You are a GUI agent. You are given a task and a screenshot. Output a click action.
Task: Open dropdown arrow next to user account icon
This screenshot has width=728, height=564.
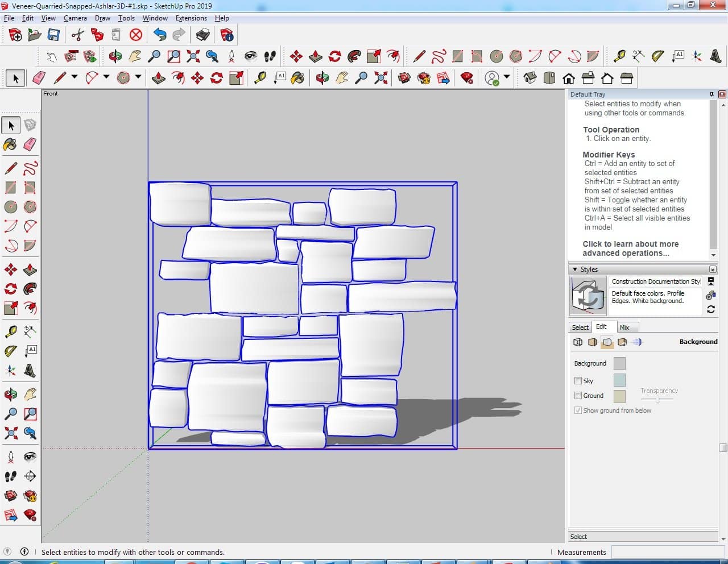point(506,77)
